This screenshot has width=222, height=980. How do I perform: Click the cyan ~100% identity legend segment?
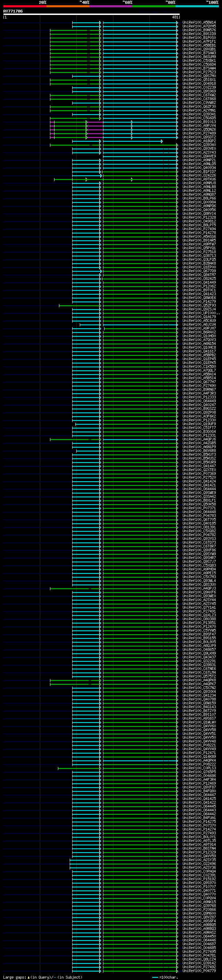(x=197, y=6)
